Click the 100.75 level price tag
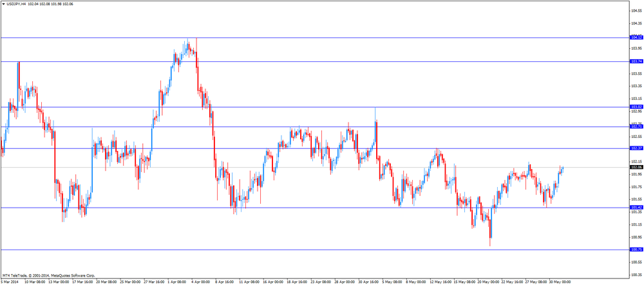Image resolution: width=644 pixels, height=285 pixels. click(636, 250)
